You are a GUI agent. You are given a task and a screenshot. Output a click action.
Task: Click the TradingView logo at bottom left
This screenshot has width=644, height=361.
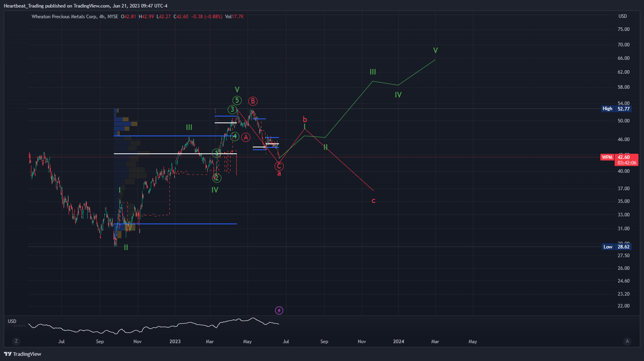(x=23, y=354)
